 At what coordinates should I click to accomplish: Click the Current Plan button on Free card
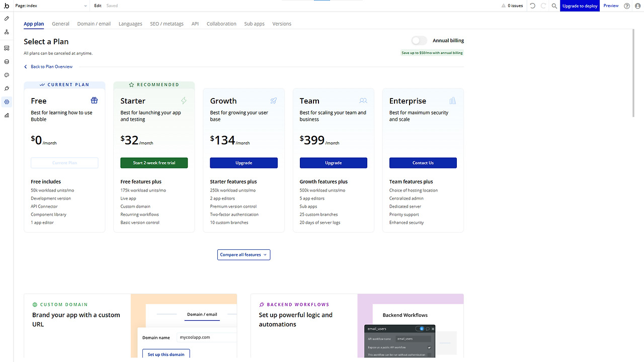[64, 163]
